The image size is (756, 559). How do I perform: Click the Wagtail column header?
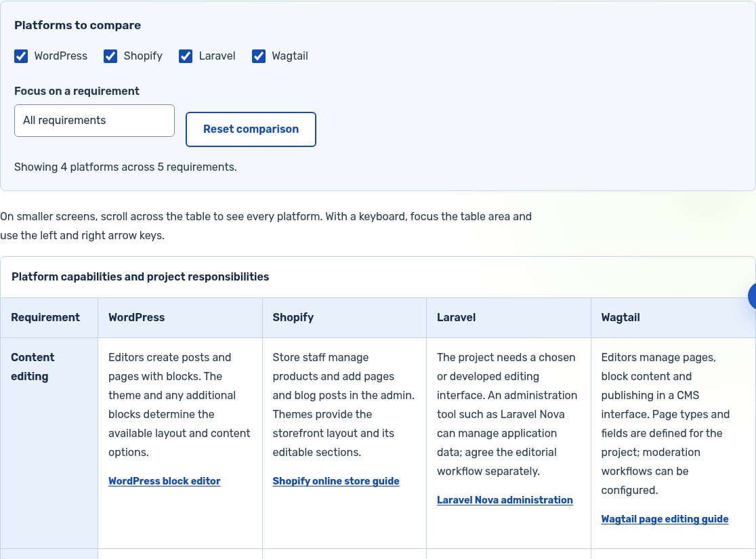(x=673, y=317)
